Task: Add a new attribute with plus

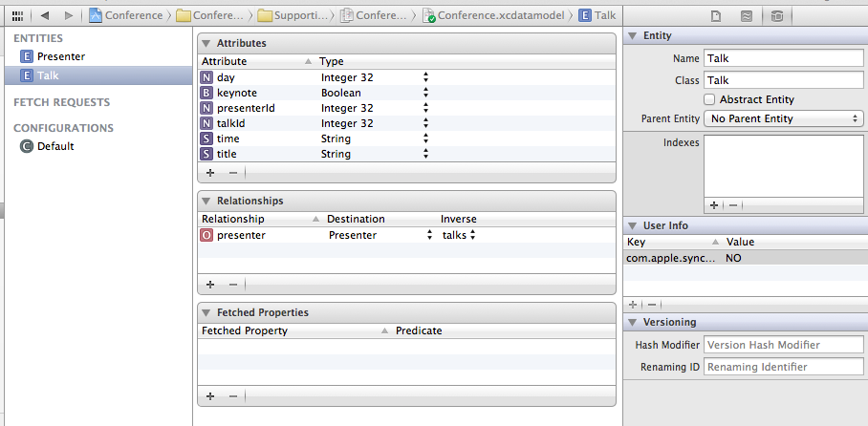Action: point(209,173)
